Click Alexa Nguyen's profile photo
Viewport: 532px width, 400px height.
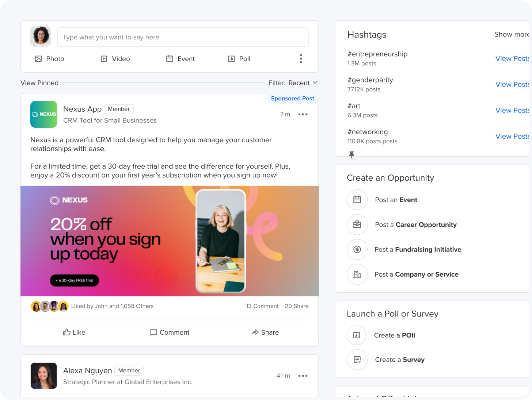[x=44, y=376]
